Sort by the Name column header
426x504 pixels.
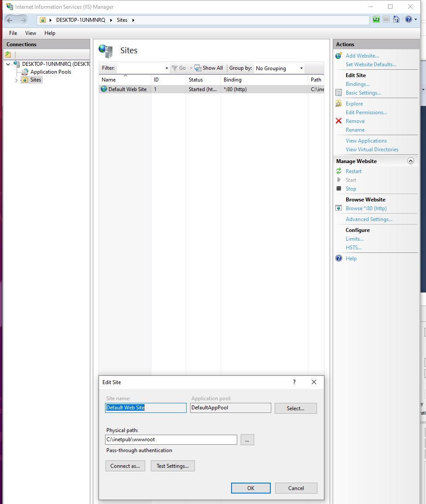[x=125, y=80]
